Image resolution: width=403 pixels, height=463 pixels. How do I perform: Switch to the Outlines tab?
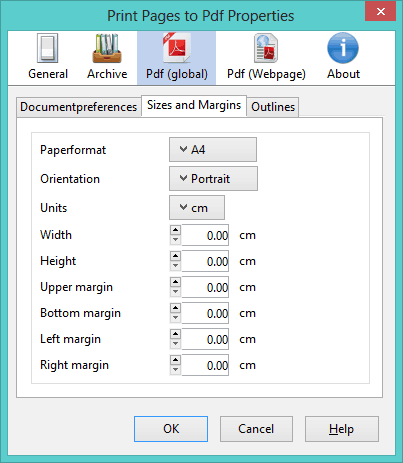[273, 107]
